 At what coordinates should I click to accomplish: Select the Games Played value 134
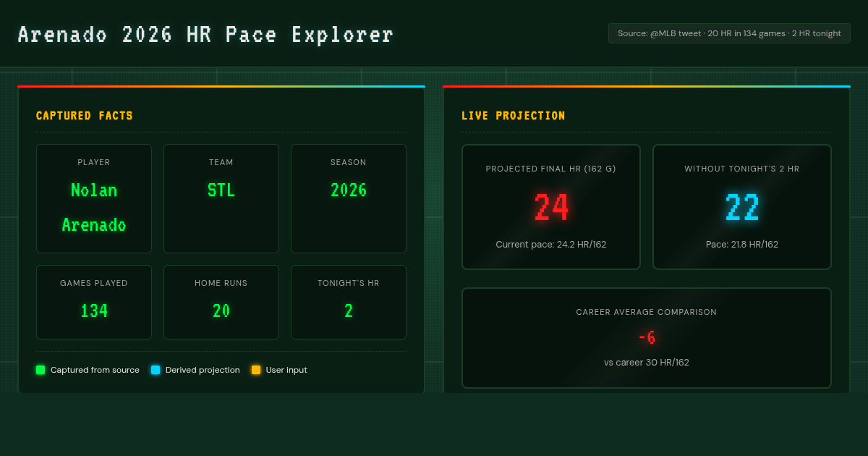(x=94, y=311)
